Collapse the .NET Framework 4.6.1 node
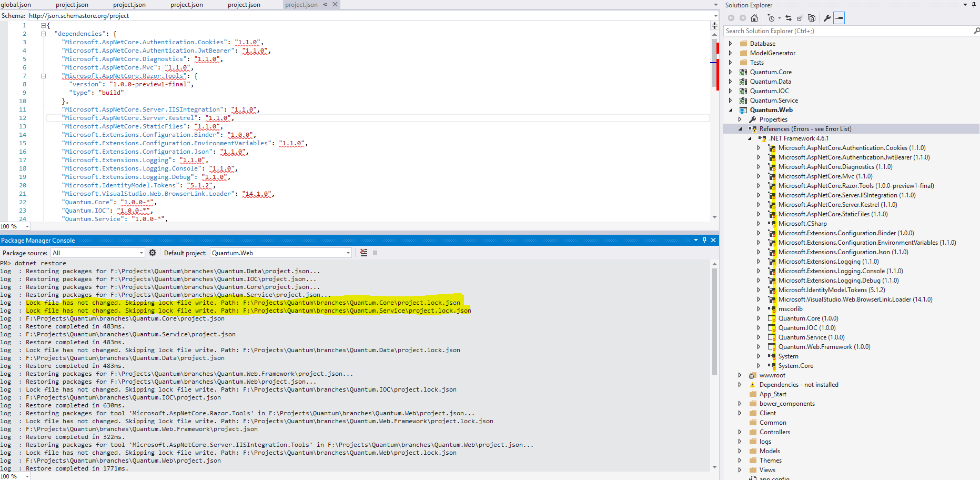This screenshot has height=480, width=980. click(x=749, y=138)
